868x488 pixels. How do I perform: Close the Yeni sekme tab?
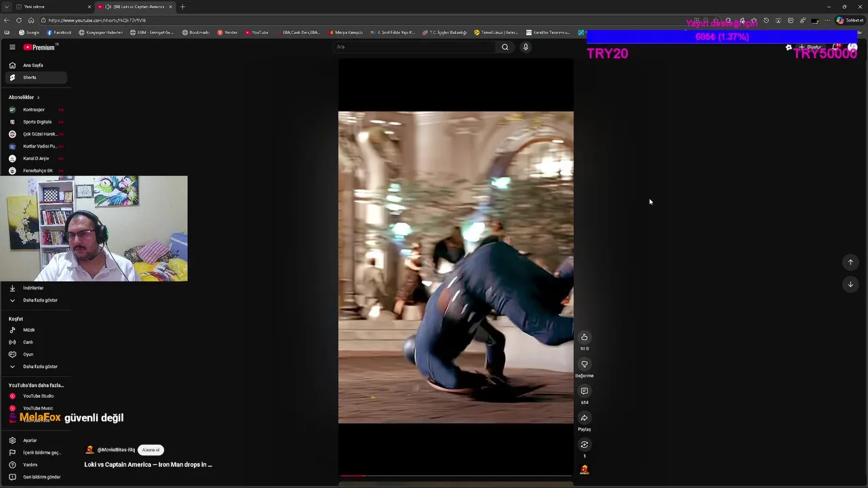(x=89, y=7)
